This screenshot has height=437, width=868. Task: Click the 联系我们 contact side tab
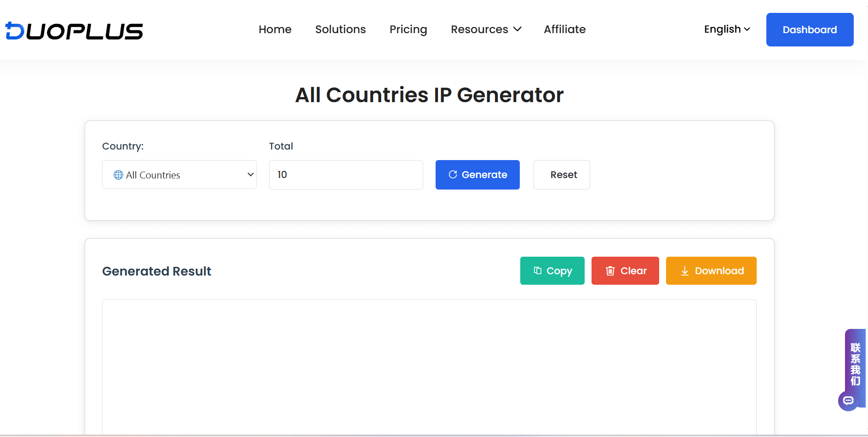(x=855, y=363)
